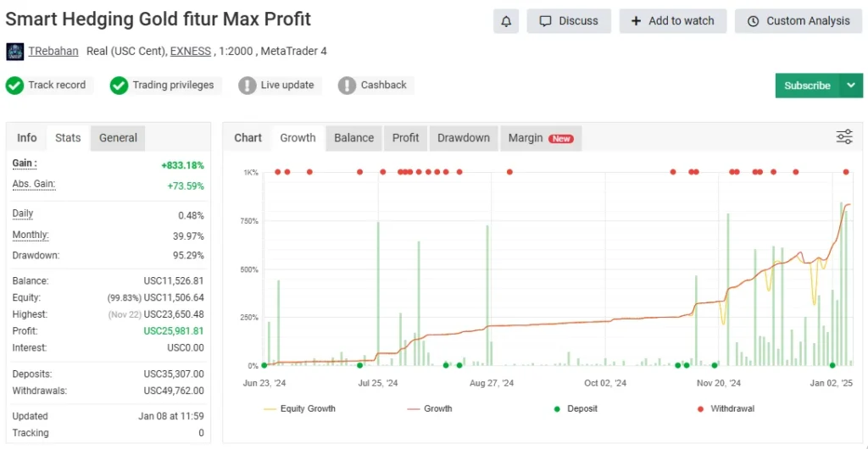
Task: Click the TRebahan avatar image
Action: [15, 52]
